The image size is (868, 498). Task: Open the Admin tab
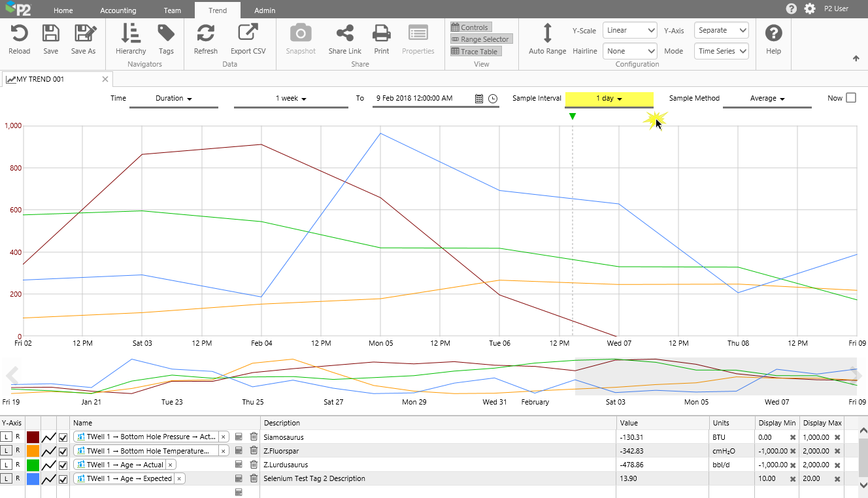click(x=265, y=10)
